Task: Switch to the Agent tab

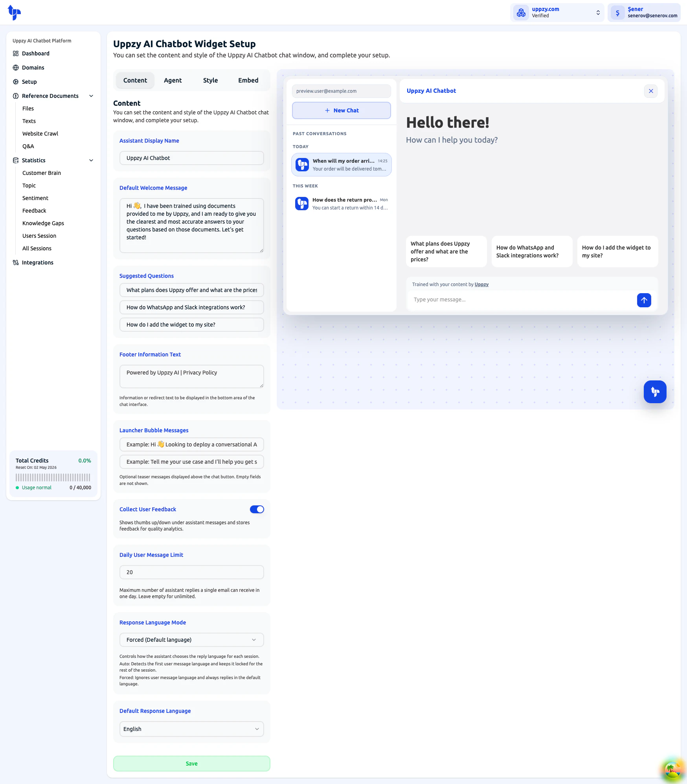Action: (173, 80)
